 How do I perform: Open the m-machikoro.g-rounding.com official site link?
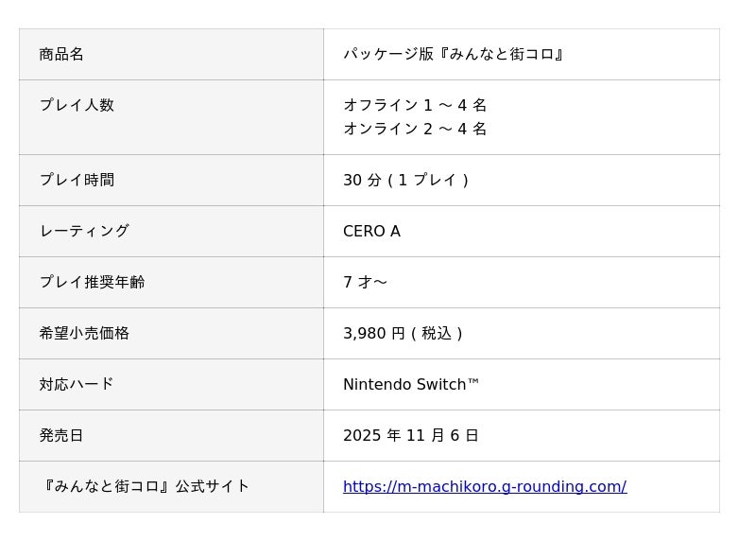coord(484,487)
